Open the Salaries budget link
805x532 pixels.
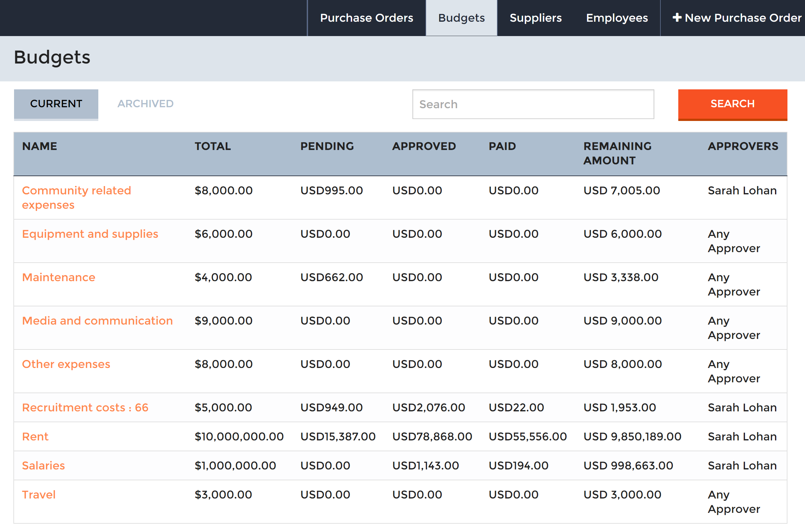(43, 466)
